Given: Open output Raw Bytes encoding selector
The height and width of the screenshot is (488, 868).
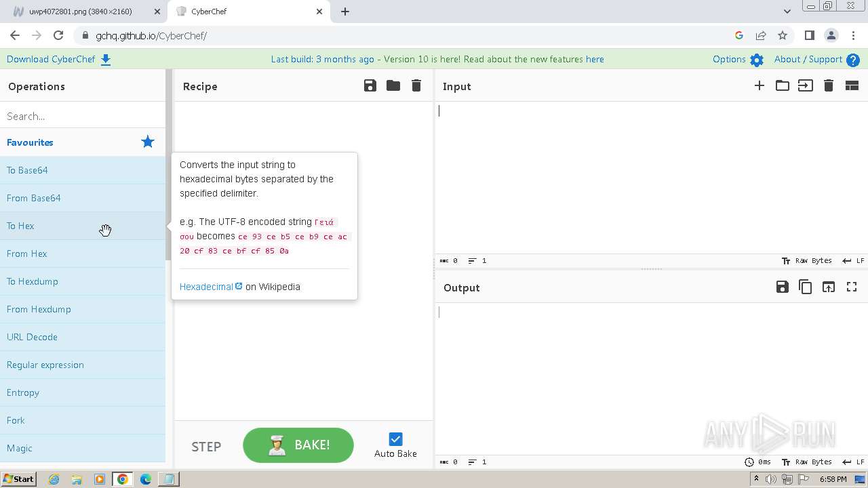Looking at the screenshot, I should (x=807, y=462).
